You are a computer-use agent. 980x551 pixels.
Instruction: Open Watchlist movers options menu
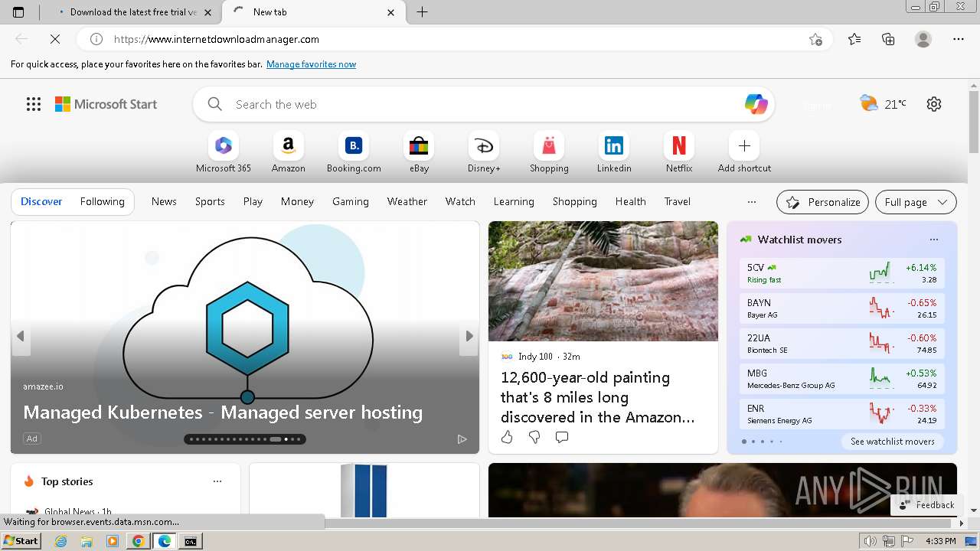(x=934, y=240)
